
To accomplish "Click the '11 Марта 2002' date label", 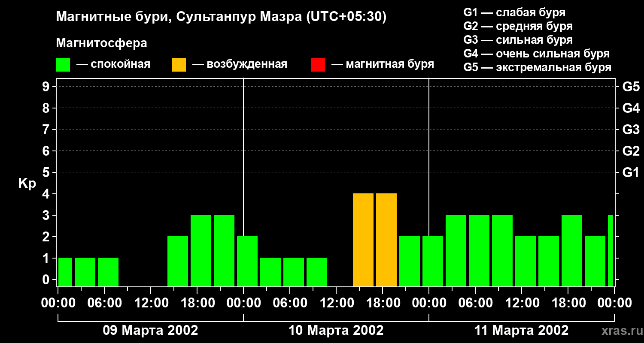I will pyautogui.click(x=521, y=331).
